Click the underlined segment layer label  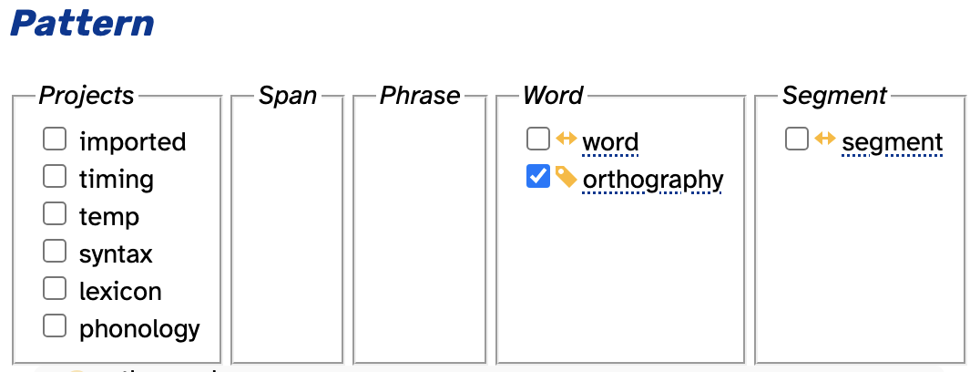[x=893, y=143]
